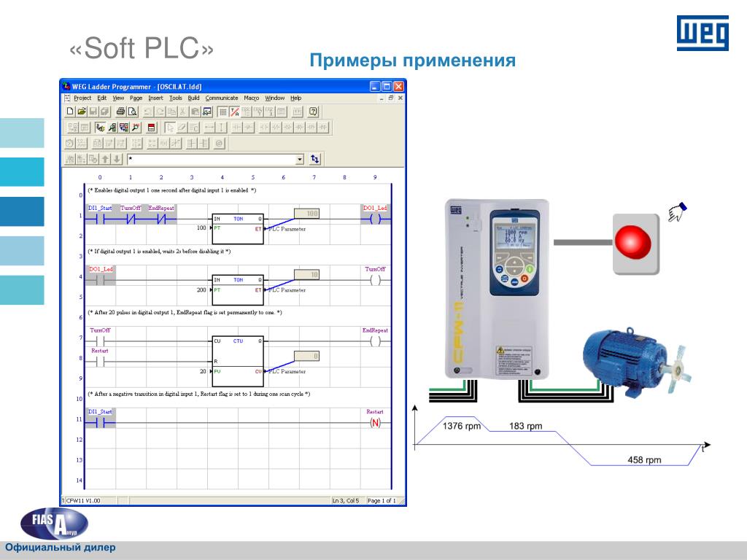This screenshot has height=560, width=747.
Task: Toggle the tag/address T/A icon
Action: tap(234, 112)
